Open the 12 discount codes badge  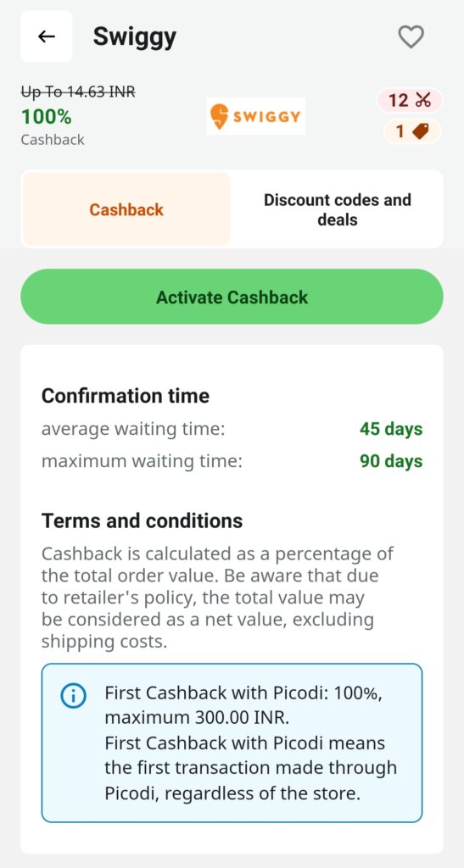(410, 101)
